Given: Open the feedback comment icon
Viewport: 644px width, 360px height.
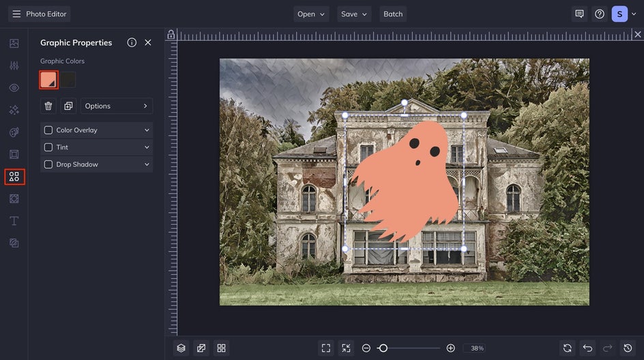Looking at the screenshot, I should pyautogui.click(x=579, y=14).
